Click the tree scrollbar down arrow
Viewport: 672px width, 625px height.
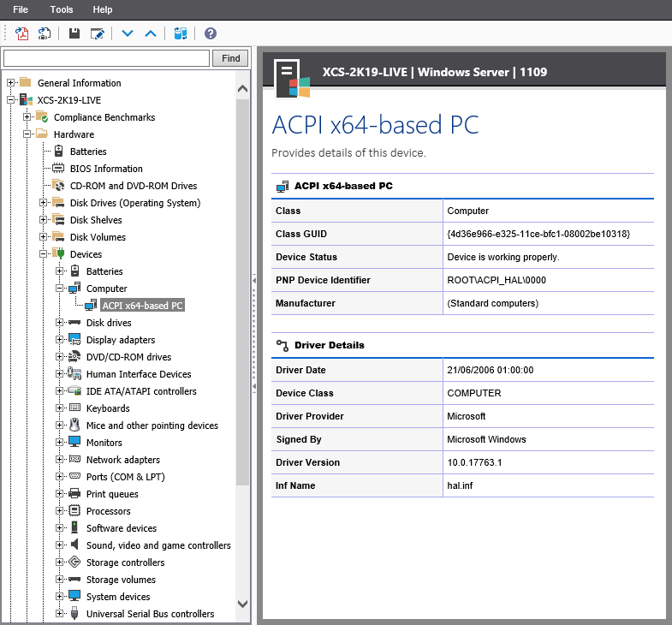242,604
